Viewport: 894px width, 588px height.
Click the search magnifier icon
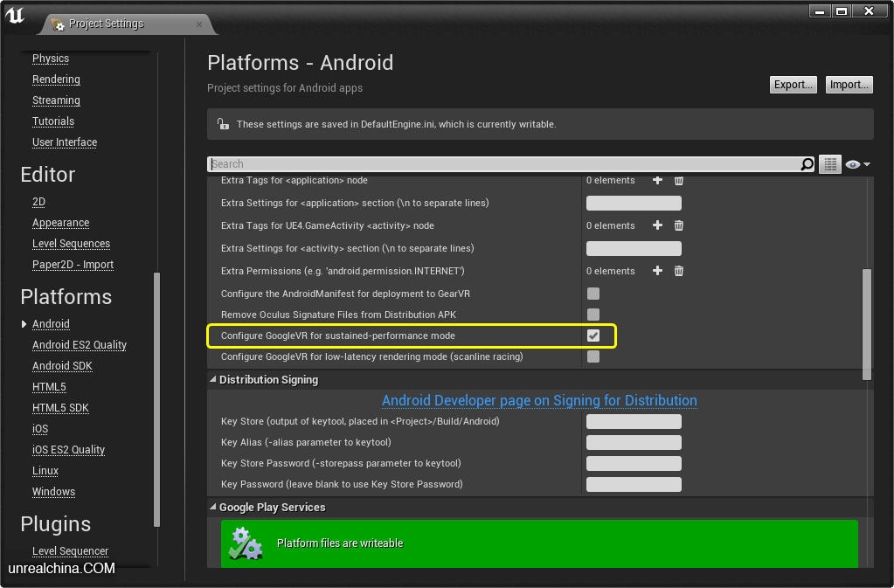807,164
